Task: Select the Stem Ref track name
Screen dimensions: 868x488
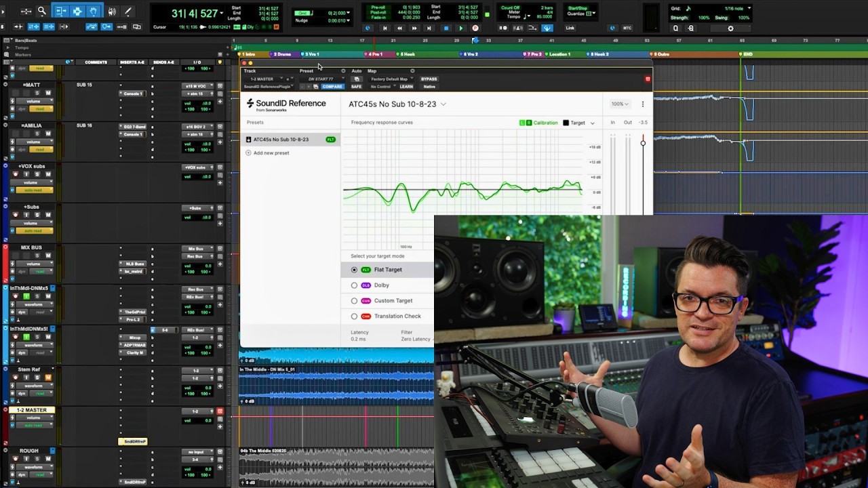Action: pyautogui.click(x=30, y=369)
